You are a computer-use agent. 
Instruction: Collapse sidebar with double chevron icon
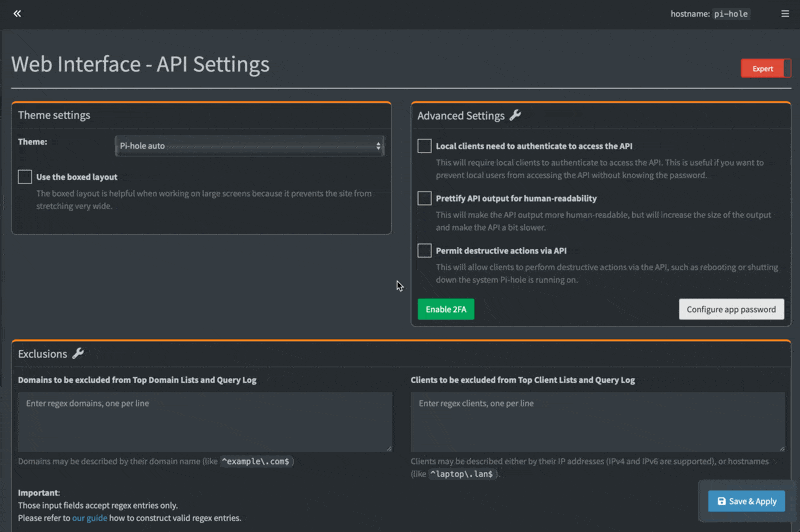(17, 14)
